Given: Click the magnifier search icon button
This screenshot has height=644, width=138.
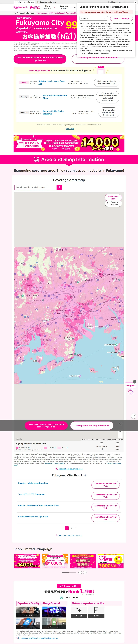Looking at the screenshot, I should [x=59, y=187].
